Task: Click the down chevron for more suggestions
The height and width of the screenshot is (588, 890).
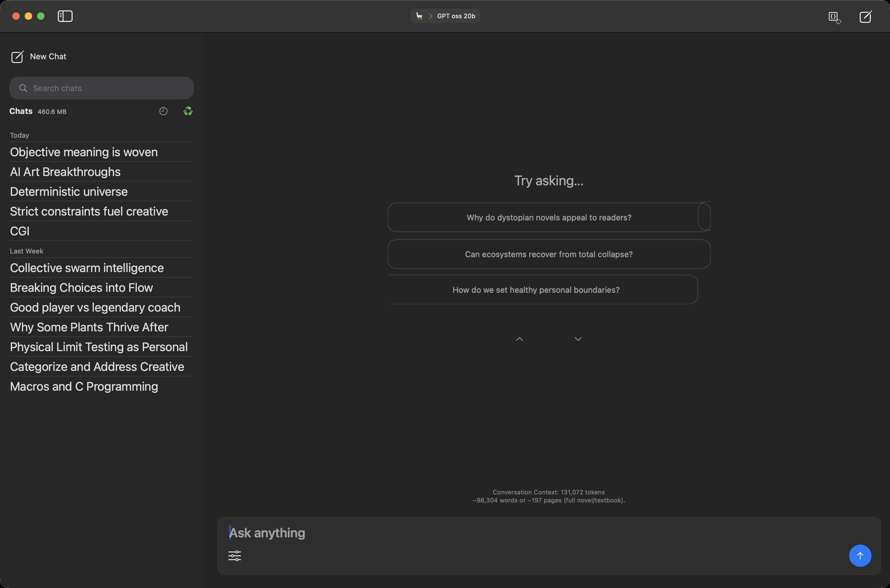Action: click(578, 338)
